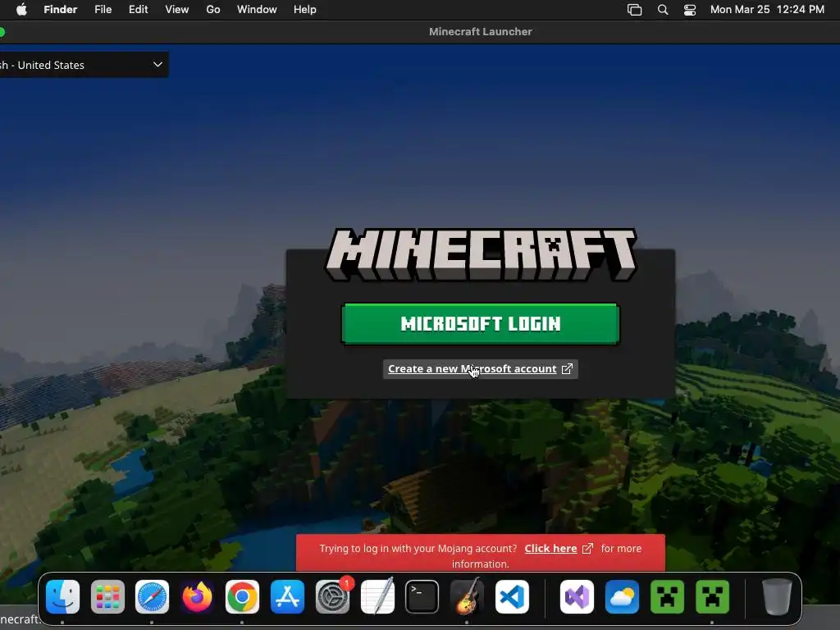
Task: Open Control Center from the menu bar
Action: (690, 9)
